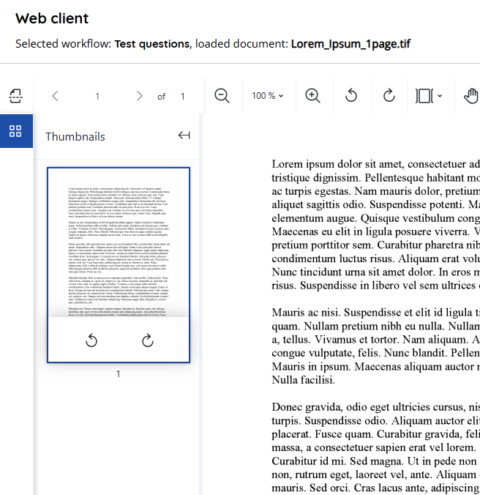
Task: Rotate thumbnail page right
Action: 148,341
